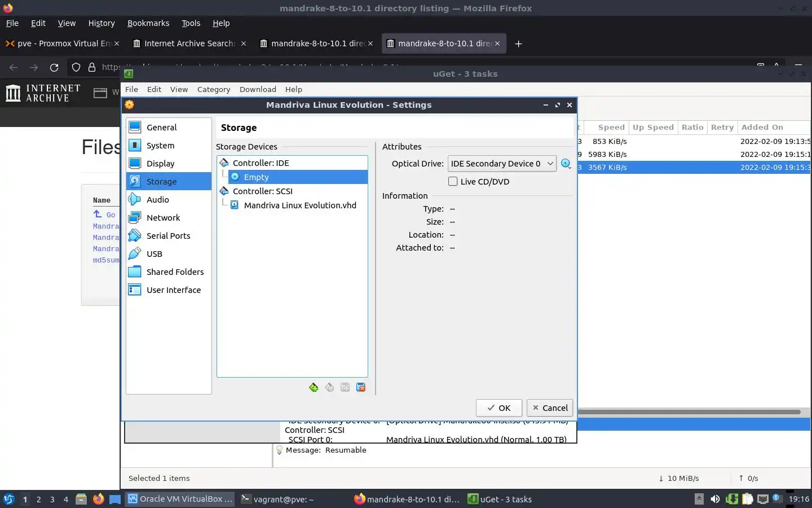Image resolution: width=812 pixels, height=508 pixels.
Task: Select uGet download row at 853 KiB/s
Action: click(x=694, y=142)
